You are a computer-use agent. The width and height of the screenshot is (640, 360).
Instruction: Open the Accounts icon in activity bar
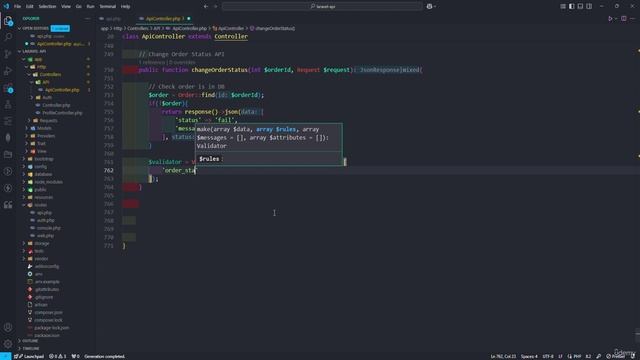pyautogui.click(x=8, y=327)
